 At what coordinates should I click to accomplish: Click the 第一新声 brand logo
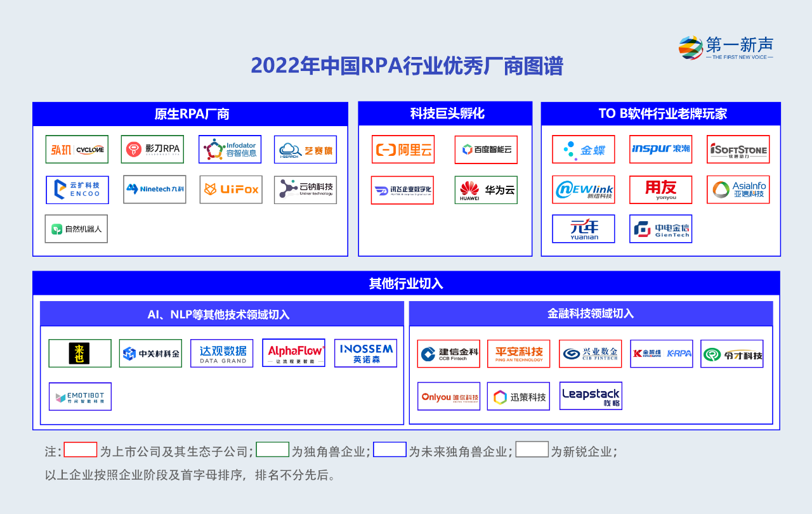tap(726, 48)
